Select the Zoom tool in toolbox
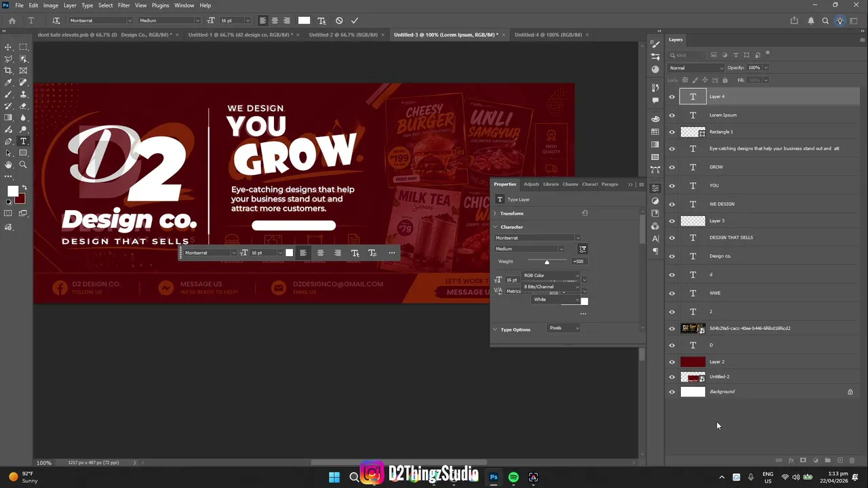868x488 pixels. [x=23, y=165]
